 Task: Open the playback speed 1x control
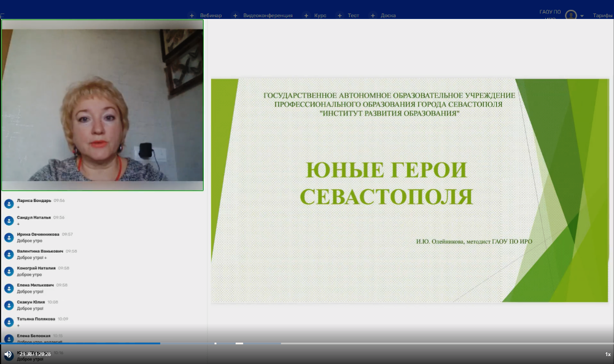pos(608,354)
